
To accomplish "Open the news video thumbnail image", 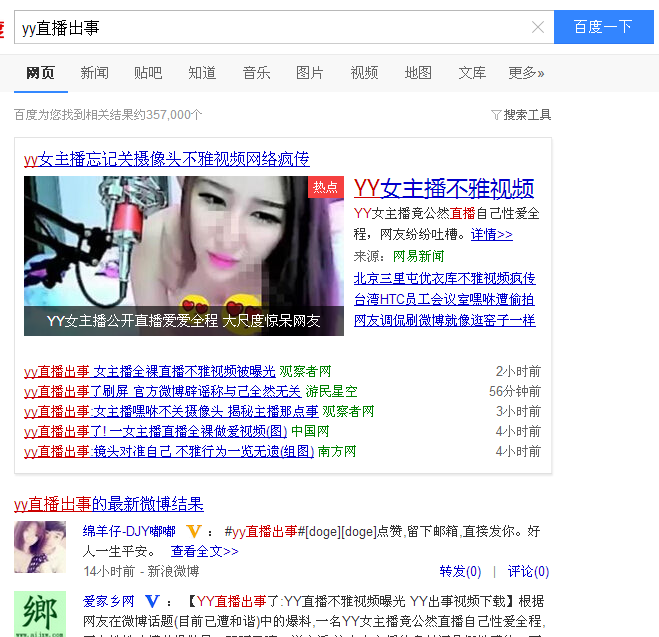I will point(184,255).
